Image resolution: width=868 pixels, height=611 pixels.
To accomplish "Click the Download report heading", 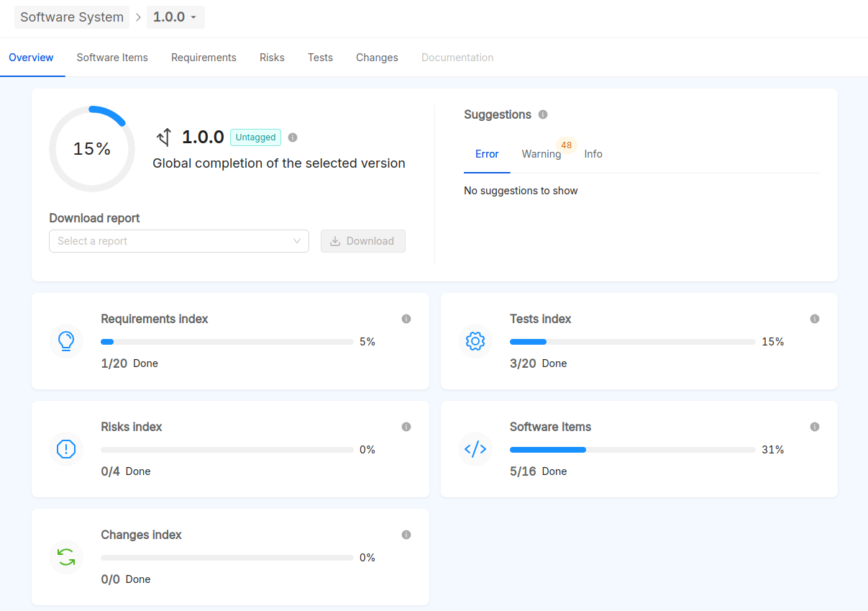I will point(94,218).
